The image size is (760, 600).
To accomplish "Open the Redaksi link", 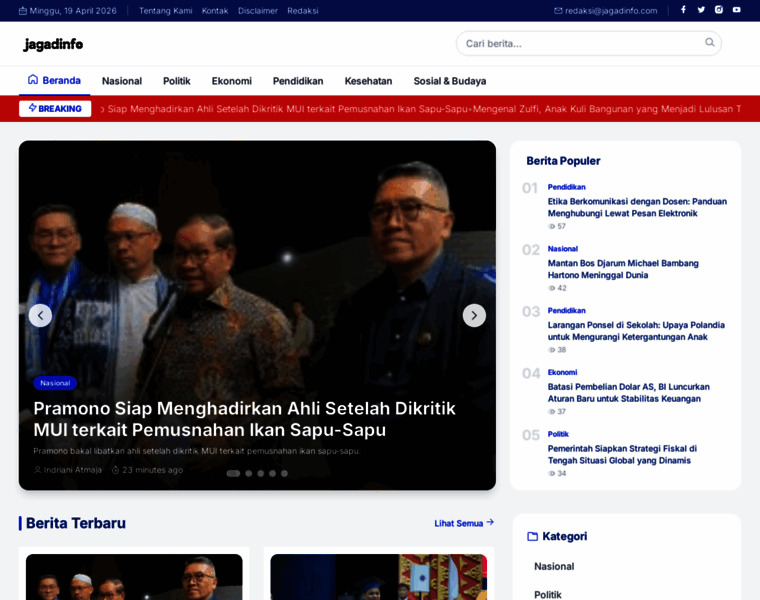I will point(302,11).
